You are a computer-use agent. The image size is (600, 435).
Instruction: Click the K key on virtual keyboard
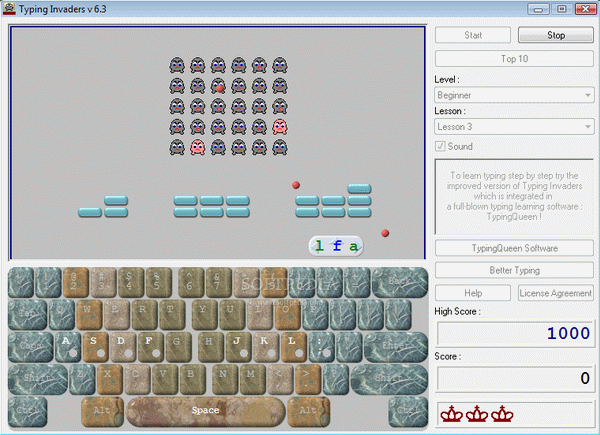266,347
